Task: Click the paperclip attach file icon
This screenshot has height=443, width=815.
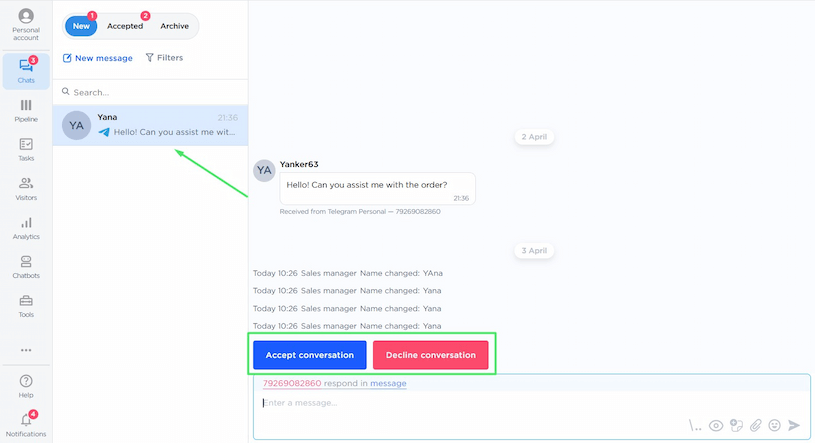Action: (x=756, y=425)
